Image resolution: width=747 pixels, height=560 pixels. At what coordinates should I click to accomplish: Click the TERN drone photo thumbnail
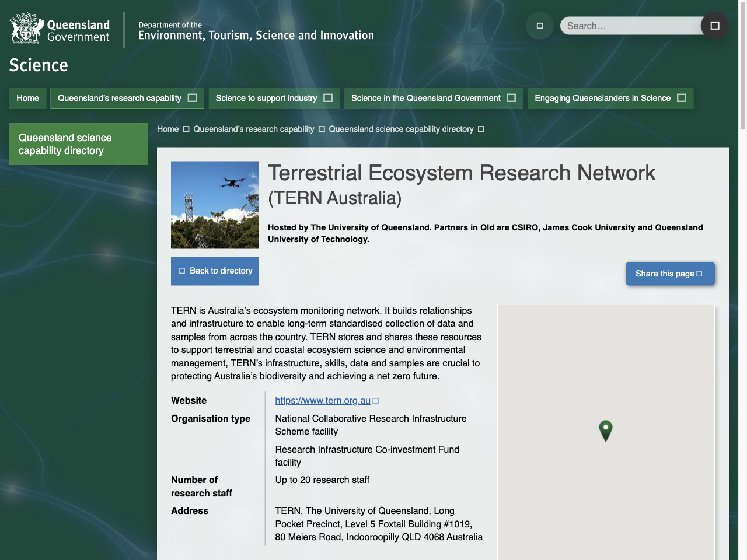click(x=214, y=205)
